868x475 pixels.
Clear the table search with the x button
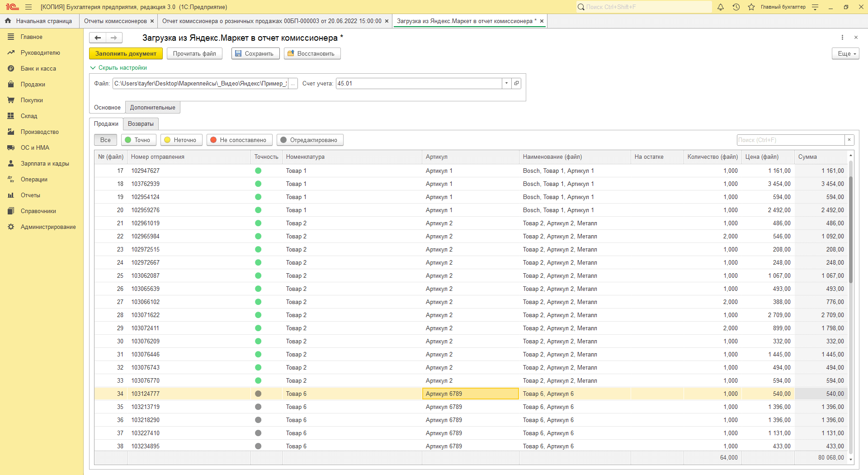pos(849,140)
